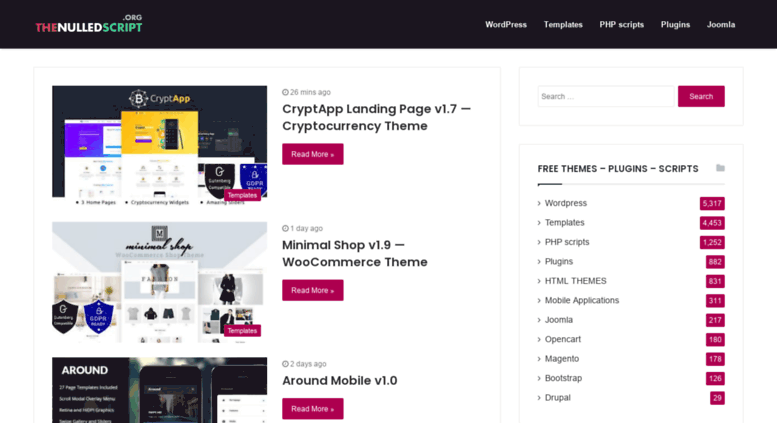Click the 1 day ago timestamp

coord(306,228)
